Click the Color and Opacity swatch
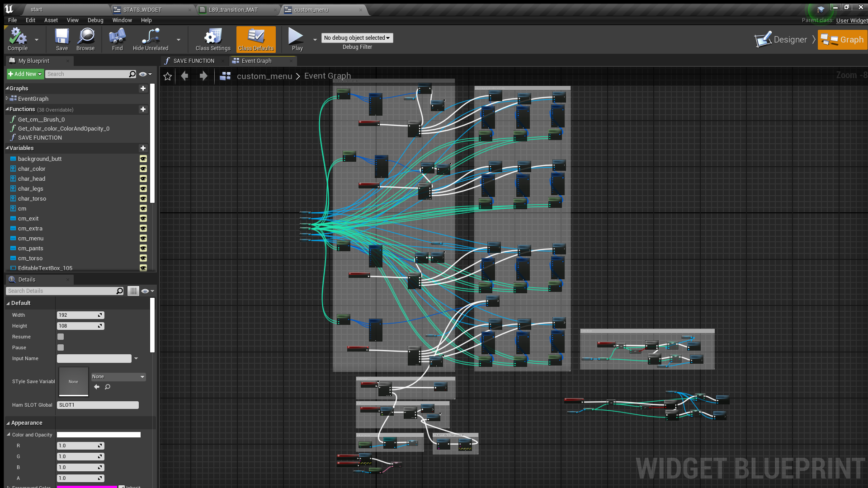The image size is (868, 488). point(99,435)
